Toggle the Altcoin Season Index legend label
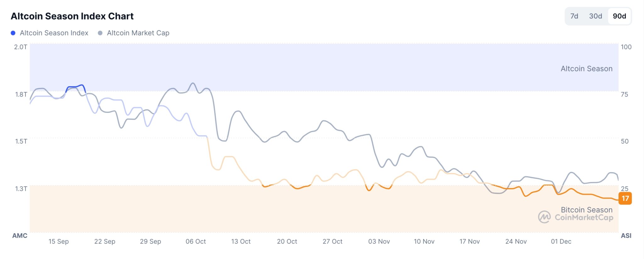The width and height of the screenshot is (644, 259). point(54,33)
